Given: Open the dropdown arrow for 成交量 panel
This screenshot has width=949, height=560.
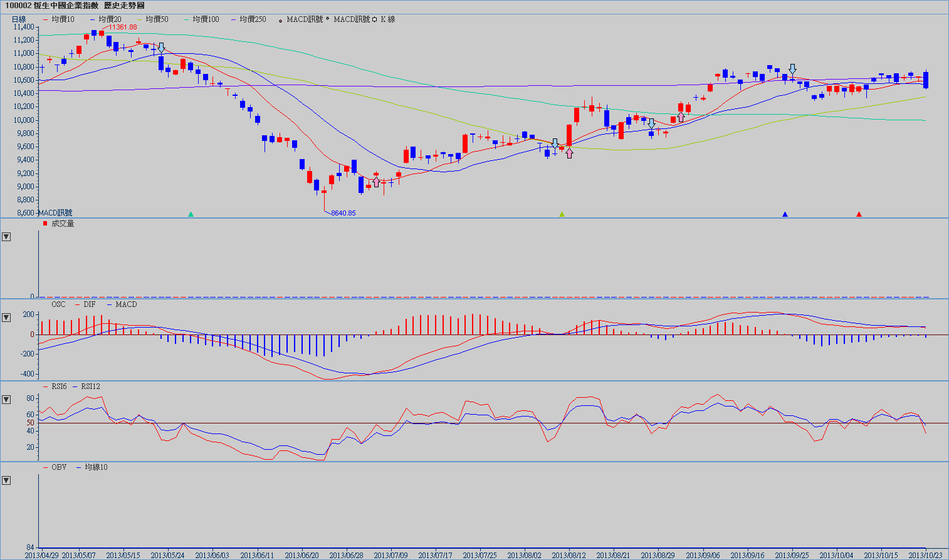Looking at the screenshot, I should coord(6,237).
